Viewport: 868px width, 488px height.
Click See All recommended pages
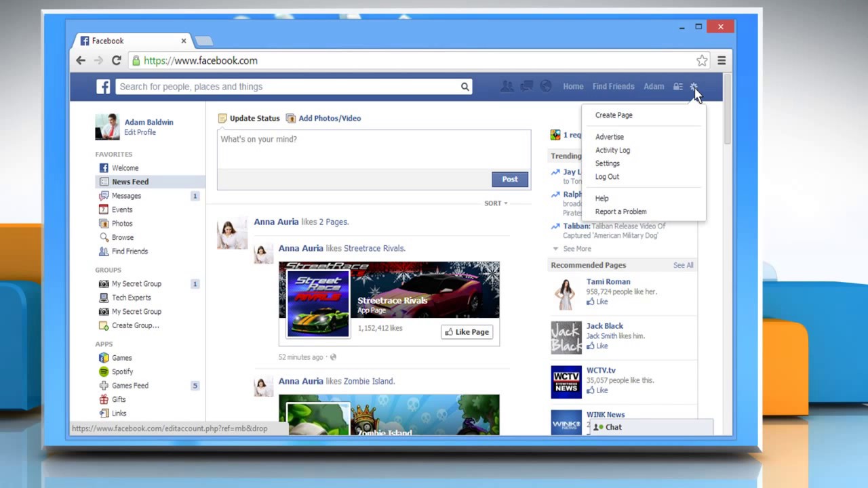[x=683, y=265]
